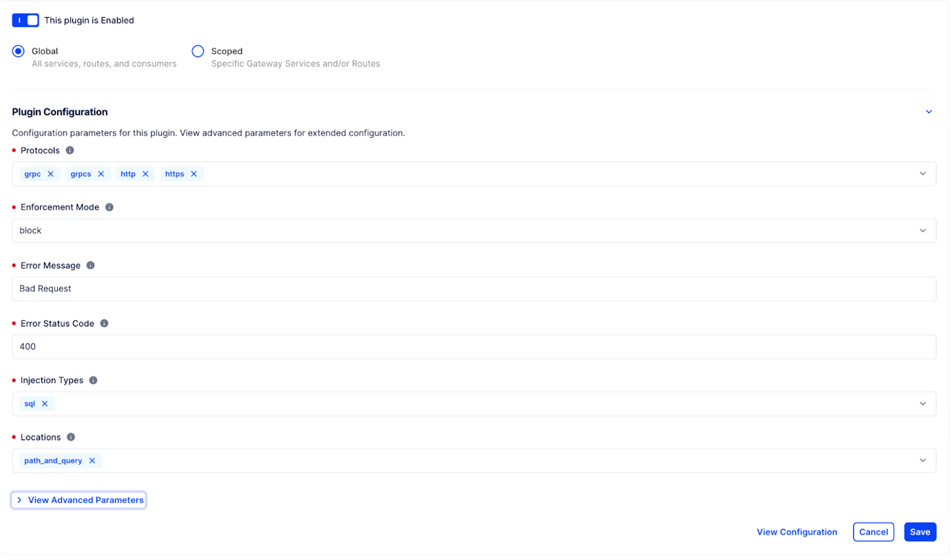Click the Error Message input field
Image resolution: width=951 pixels, height=560 pixels.
pyautogui.click(x=475, y=289)
